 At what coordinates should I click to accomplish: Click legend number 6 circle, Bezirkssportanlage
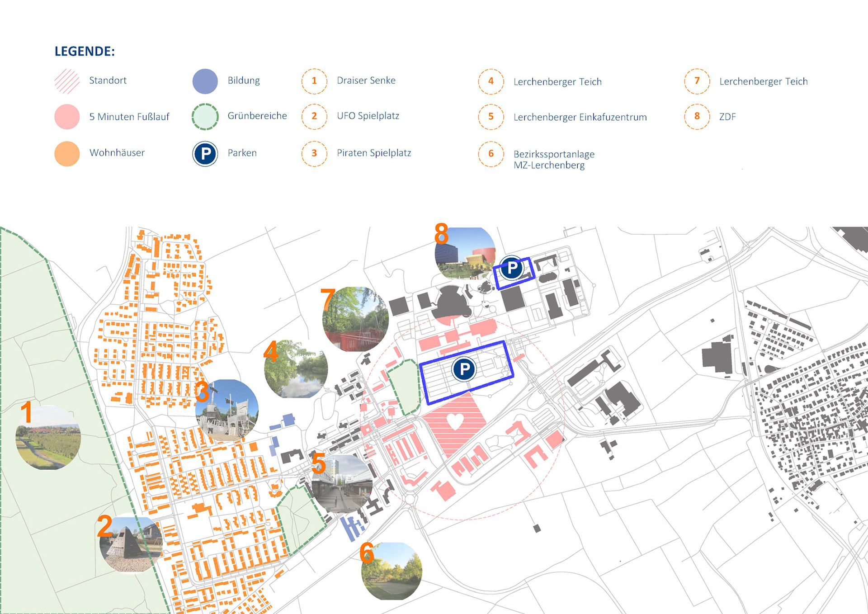coord(491,154)
